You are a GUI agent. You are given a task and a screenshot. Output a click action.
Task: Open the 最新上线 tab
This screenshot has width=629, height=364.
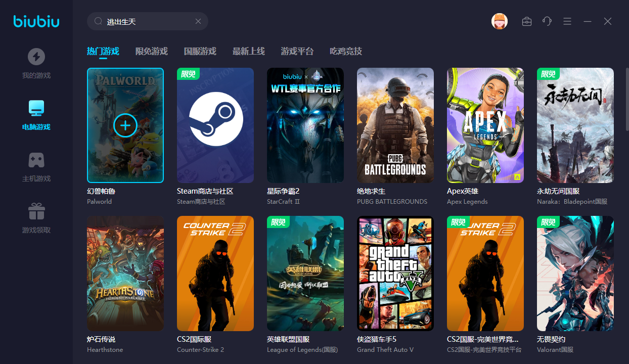pyautogui.click(x=248, y=51)
